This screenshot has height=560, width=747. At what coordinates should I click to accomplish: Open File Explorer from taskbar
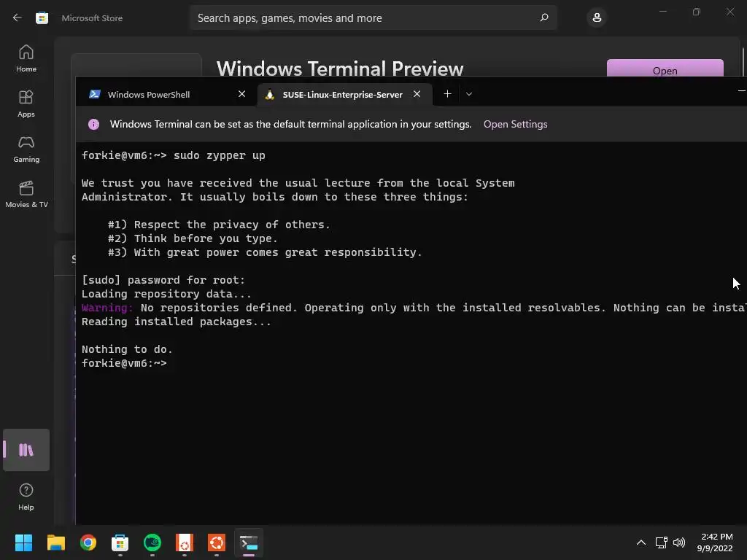point(55,542)
